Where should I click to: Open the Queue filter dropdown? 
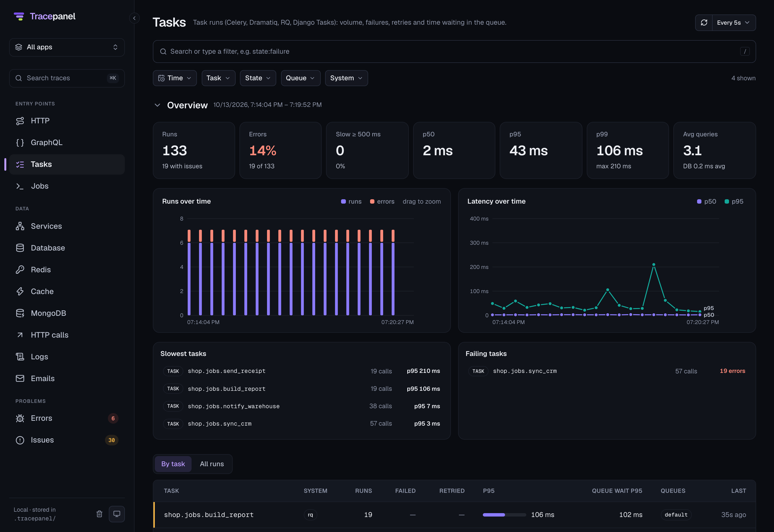point(300,78)
